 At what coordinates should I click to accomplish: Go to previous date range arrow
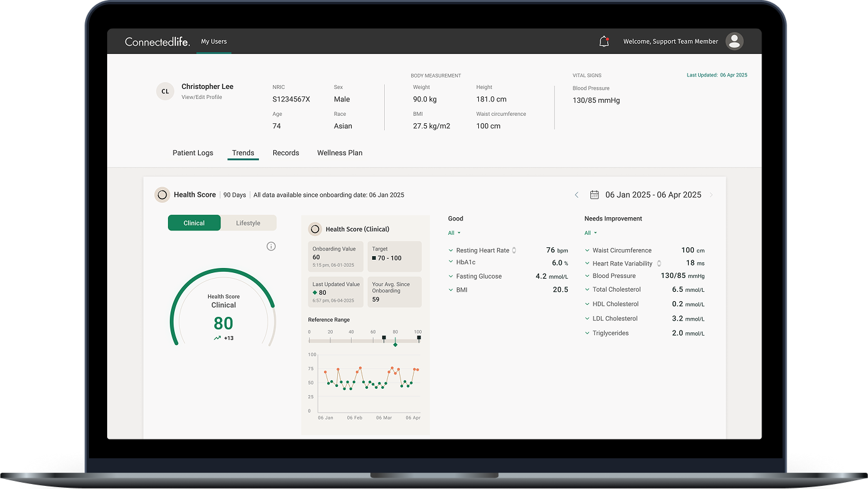(577, 195)
